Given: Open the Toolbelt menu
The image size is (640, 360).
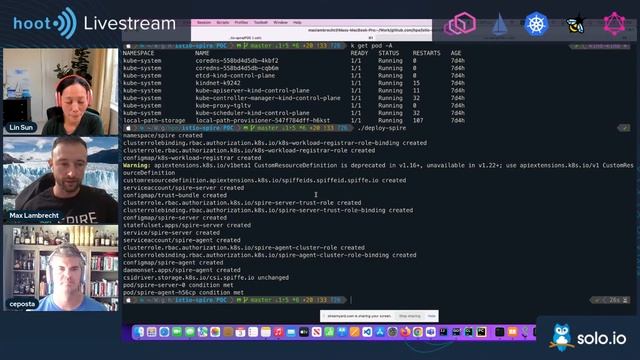Looking at the screenshot, I should click(x=261, y=22).
